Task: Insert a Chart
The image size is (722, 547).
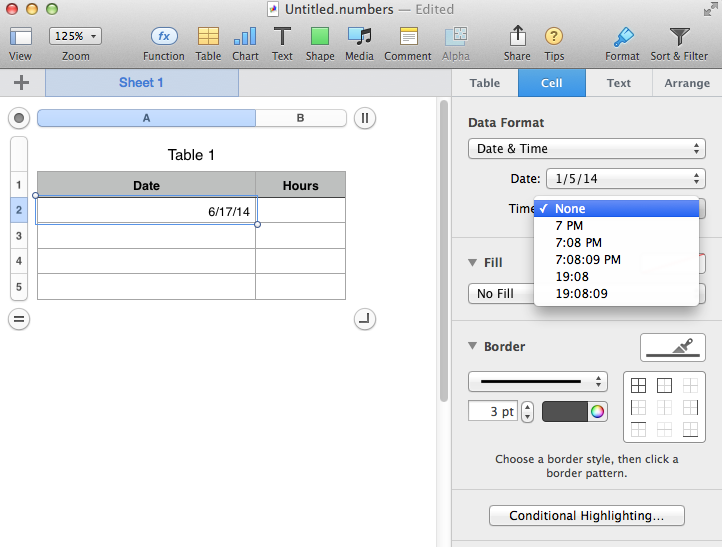Action: pos(245,44)
